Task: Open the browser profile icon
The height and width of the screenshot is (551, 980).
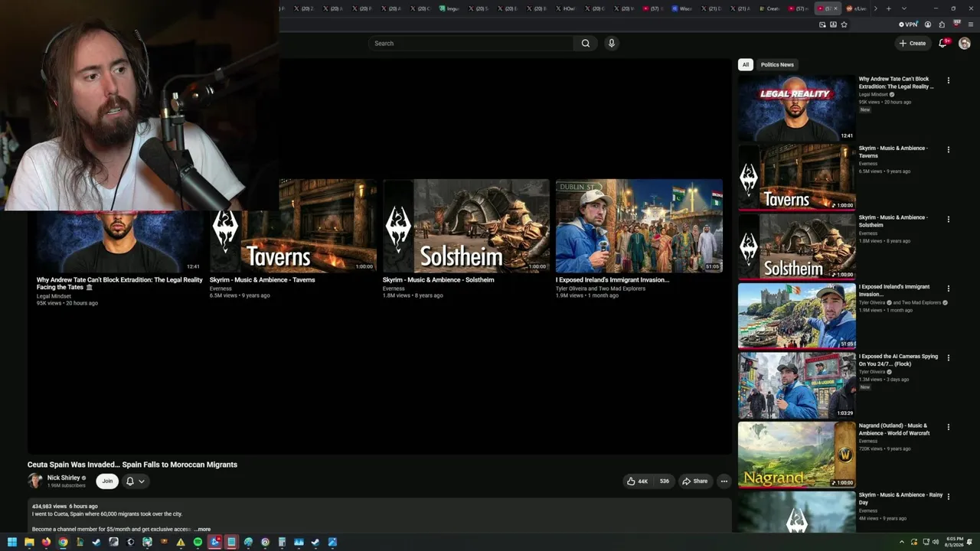Action: (x=928, y=24)
